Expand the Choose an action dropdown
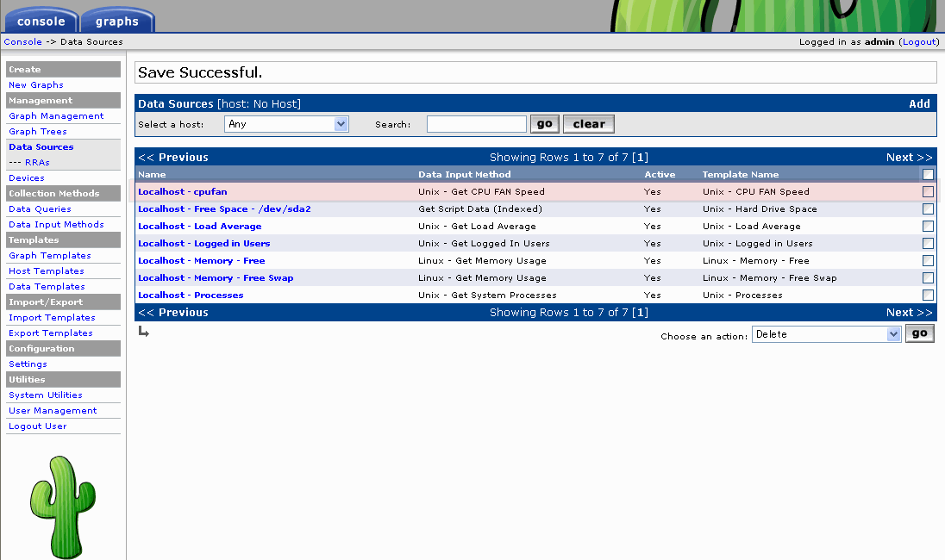The image size is (945, 560). [x=826, y=334]
